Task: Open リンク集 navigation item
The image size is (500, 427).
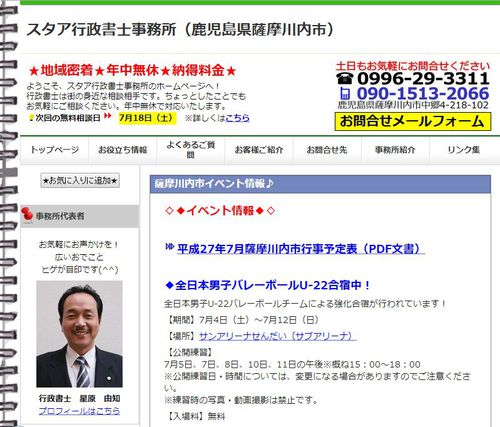Action: 464,150
